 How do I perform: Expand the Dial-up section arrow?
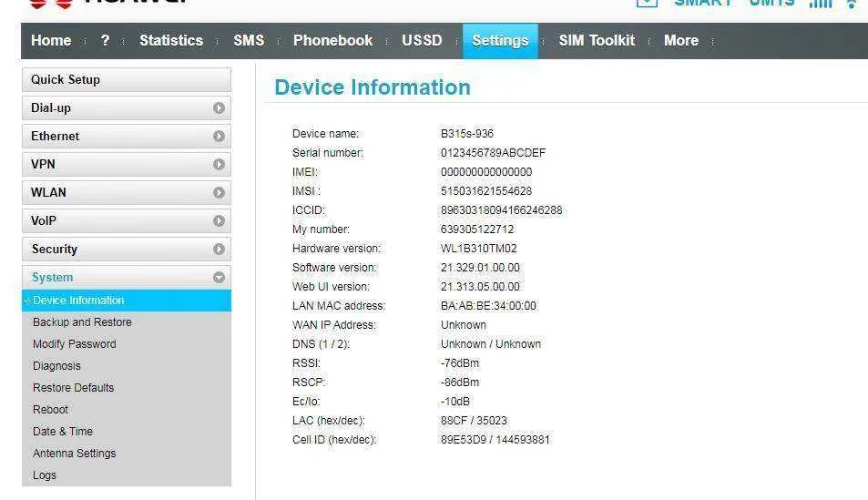(x=219, y=108)
